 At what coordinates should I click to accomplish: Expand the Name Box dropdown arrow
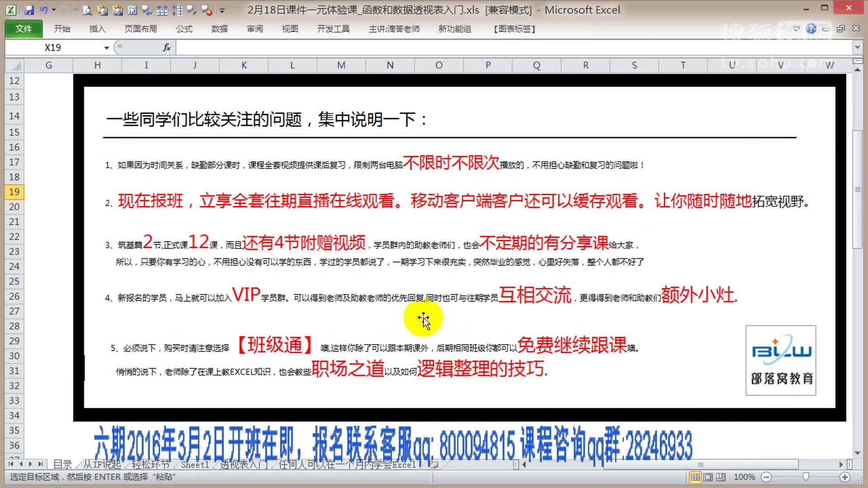[106, 47]
